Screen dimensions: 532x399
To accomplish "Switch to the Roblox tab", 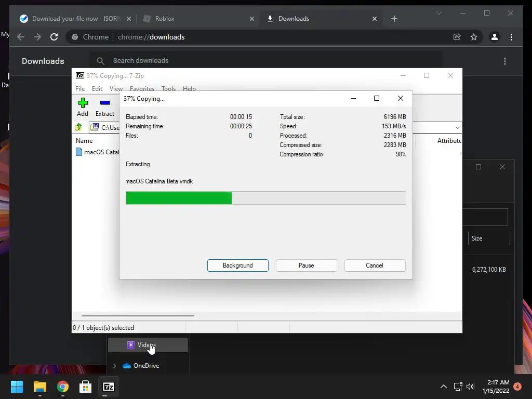I will pyautogui.click(x=198, y=19).
